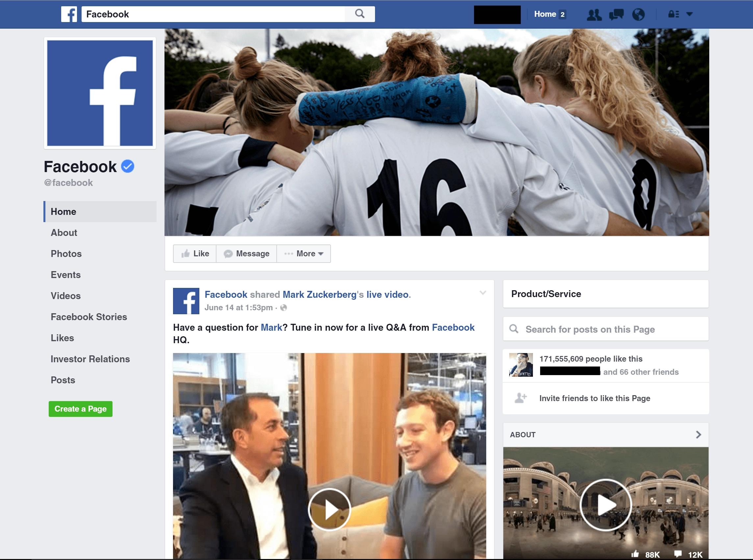Click the Facebook HQ link in the post text
The image size is (753, 560).
pyautogui.click(x=453, y=327)
